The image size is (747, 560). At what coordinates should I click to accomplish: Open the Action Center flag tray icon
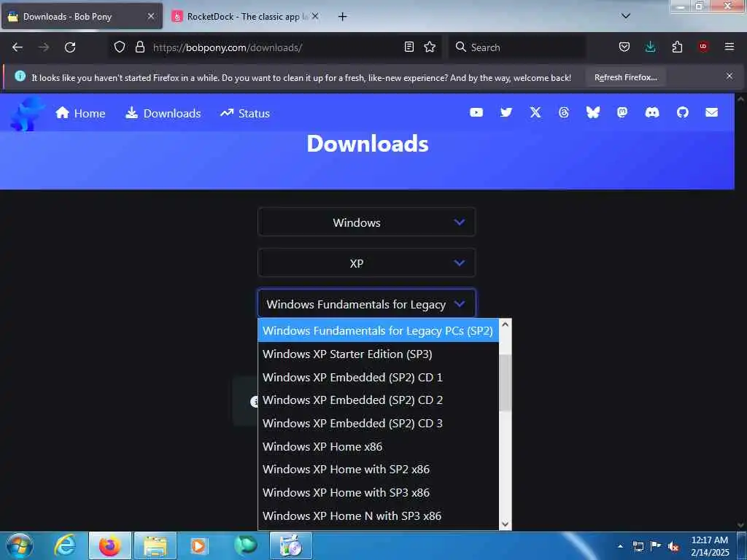(x=656, y=546)
